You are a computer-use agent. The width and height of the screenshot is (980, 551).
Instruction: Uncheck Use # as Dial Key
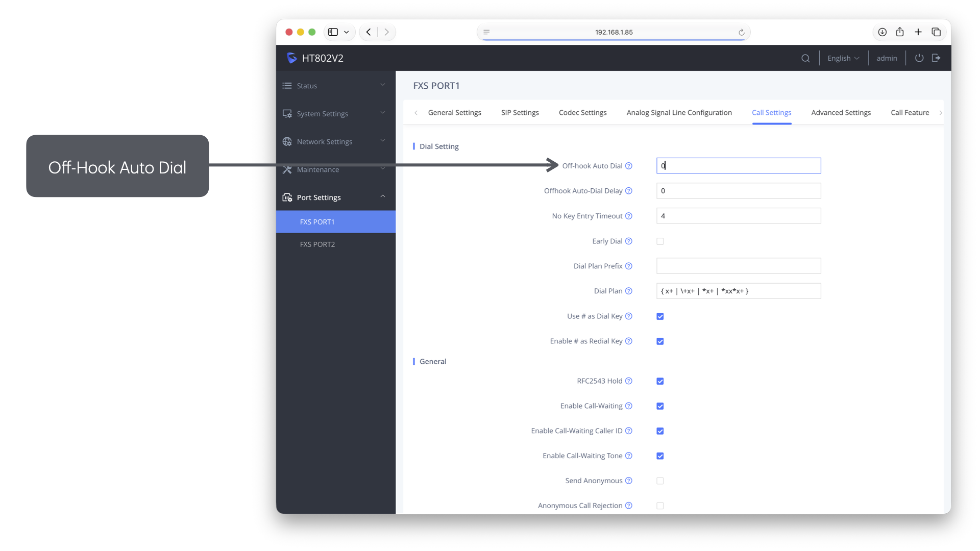pos(660,316)
